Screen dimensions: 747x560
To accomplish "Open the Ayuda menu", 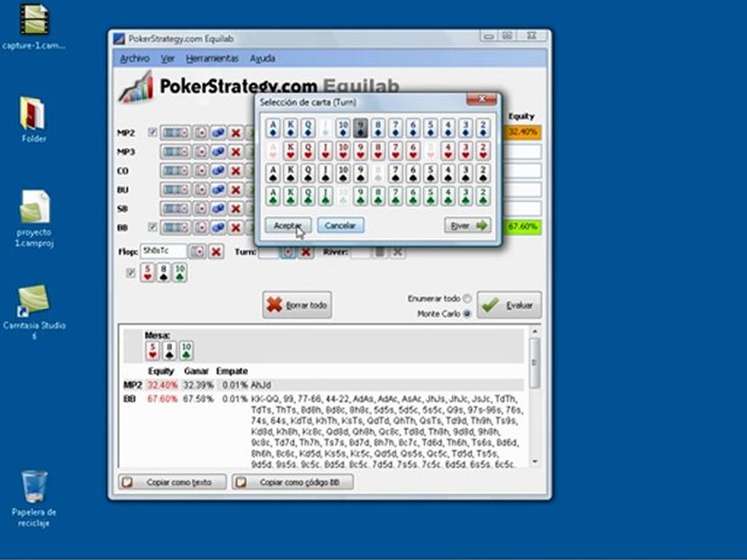I will pos(262,58).
